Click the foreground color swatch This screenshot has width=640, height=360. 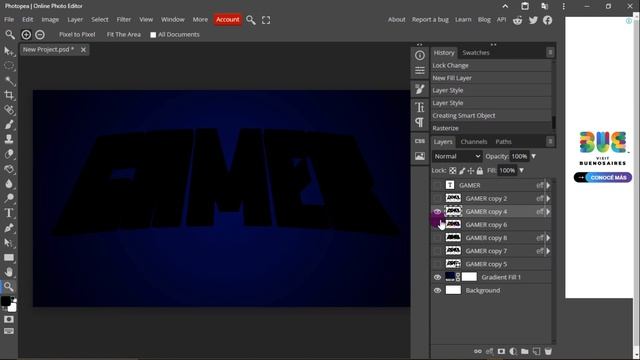tap(6, 301)
